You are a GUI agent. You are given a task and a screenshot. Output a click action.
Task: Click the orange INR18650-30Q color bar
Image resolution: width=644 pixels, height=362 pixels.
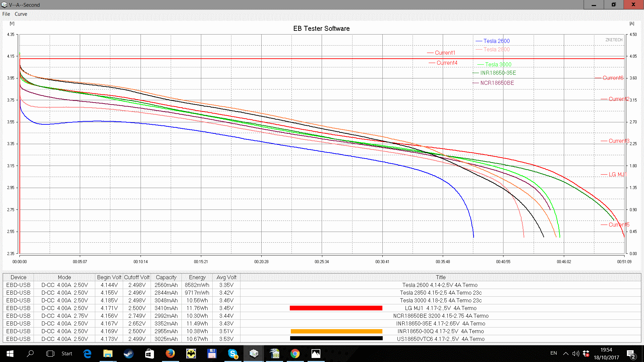(336, 331)
